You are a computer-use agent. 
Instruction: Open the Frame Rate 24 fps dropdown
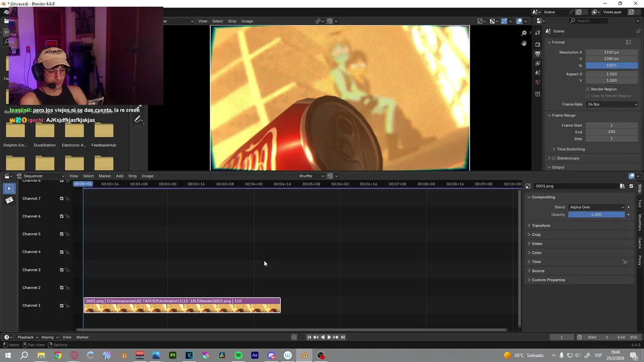[612, 104]
